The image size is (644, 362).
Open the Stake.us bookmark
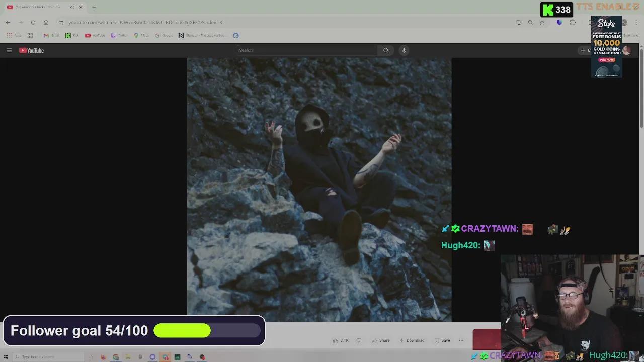pos(204,35)
